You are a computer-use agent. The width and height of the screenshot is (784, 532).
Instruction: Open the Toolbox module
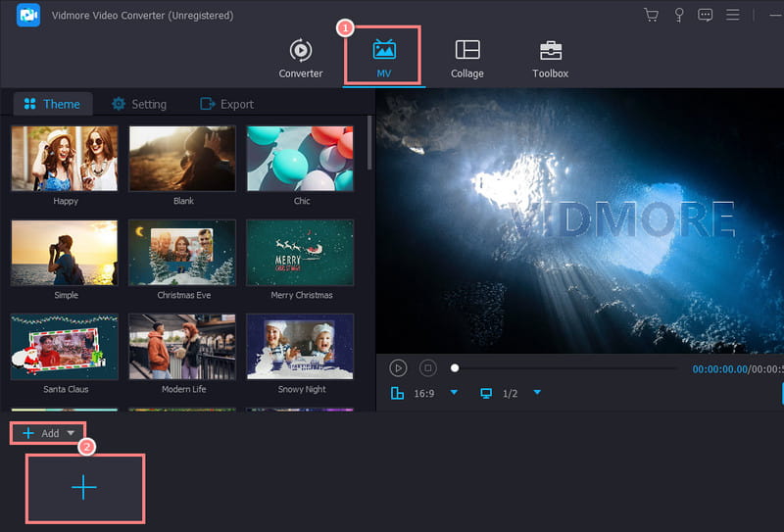click(550, 58)
